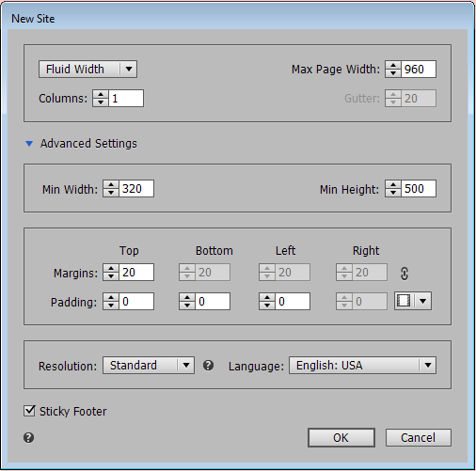Collapse the Advanced Settings section

(29, 144)
